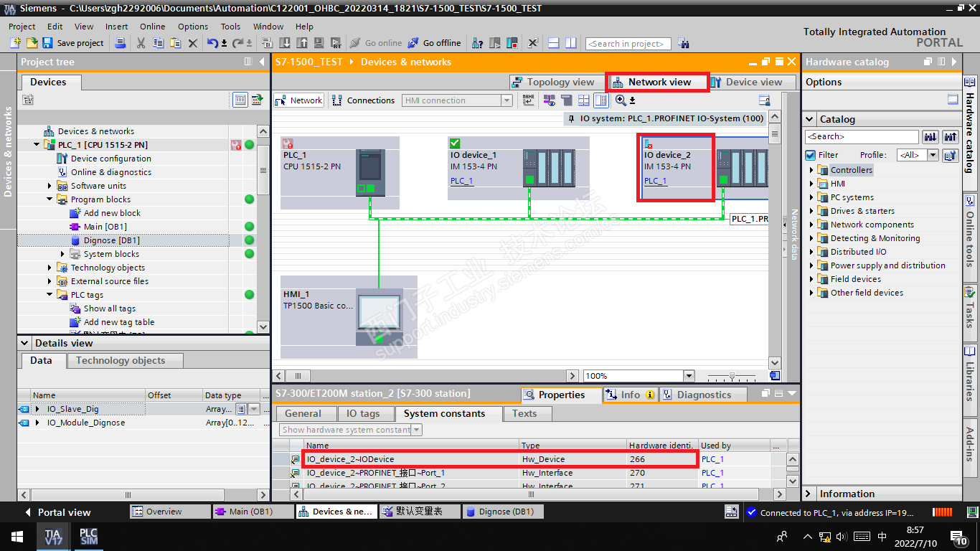980x551 pixels.
Task: Click the catalog search down binoculars icon
Action: click(930, 136)
